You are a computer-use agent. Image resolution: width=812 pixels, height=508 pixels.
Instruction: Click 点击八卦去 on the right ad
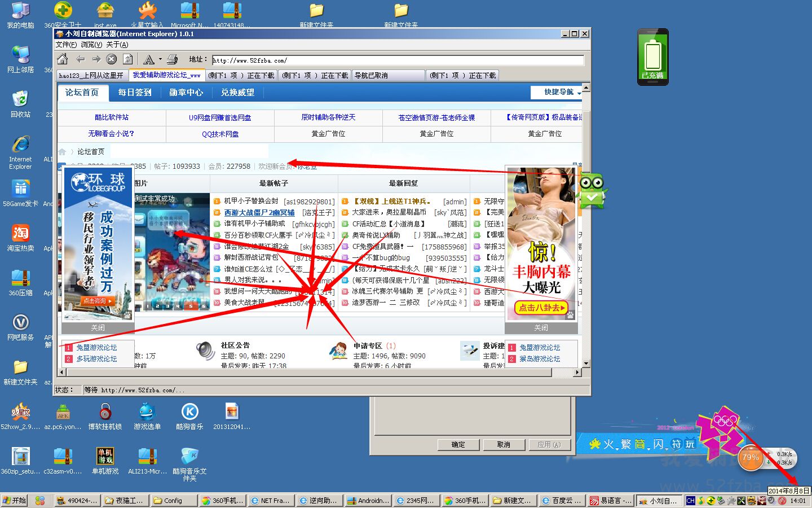tap(541, 308)
